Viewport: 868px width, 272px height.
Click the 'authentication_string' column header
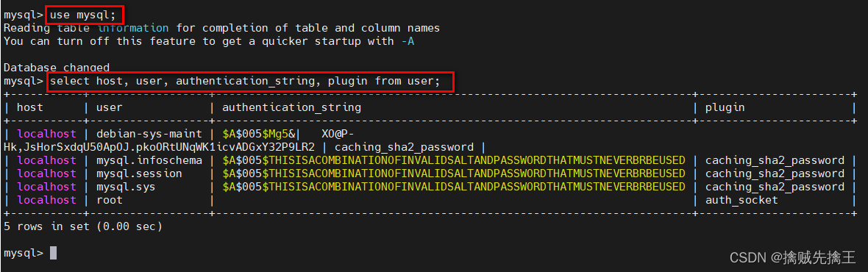(x=292, y=108)
